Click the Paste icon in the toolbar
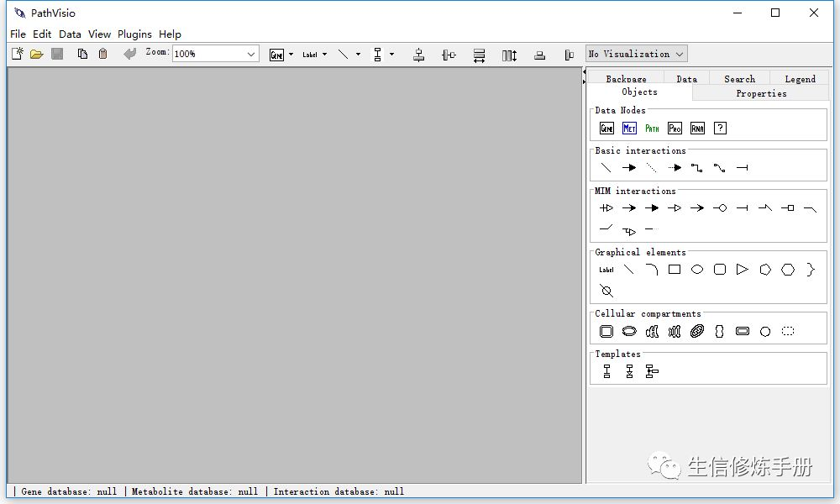Image resolution: width=840 pixels, height=504 pixels. coord(102,54)
